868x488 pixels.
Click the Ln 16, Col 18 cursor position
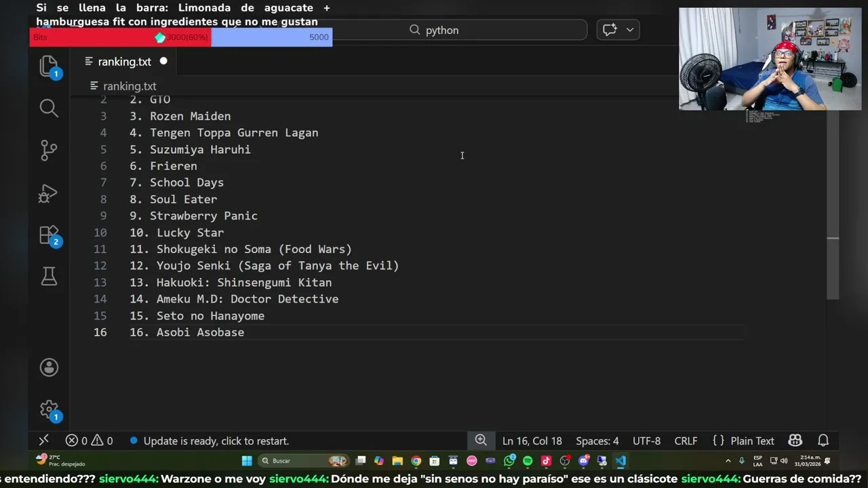(532, 441)
